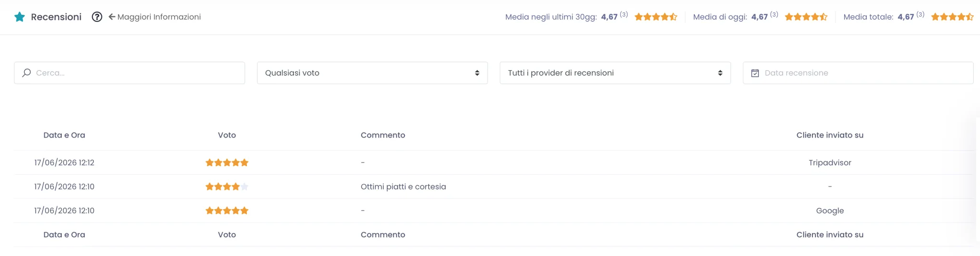Click bottom Data e Ora footer header

(x=64, y=235)
